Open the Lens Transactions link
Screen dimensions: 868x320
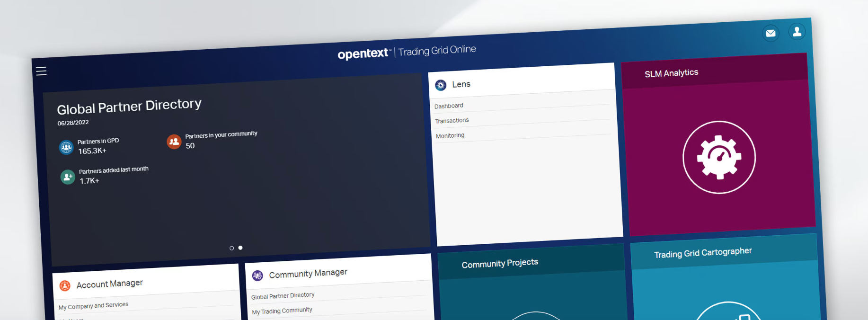click(452, 121)
